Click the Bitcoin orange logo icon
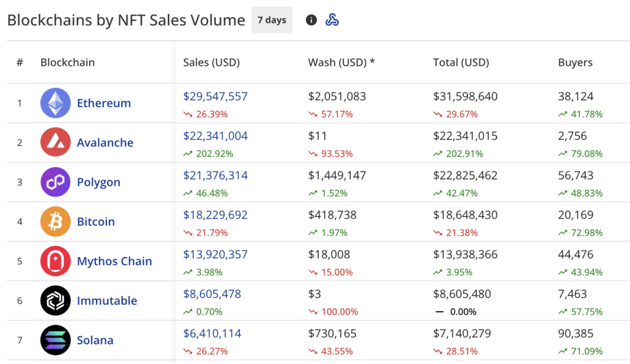Image resolution: width=630 pixels, height=364 pixels. (55, 221)
